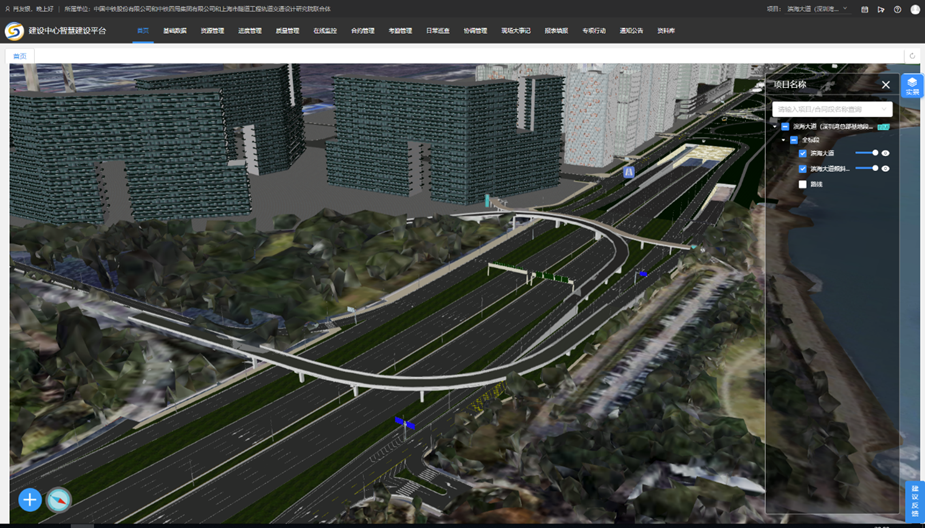Adjust the 滨海大道 opacity slider
This screenshot has width=925, height=528.
click(867, 153)
